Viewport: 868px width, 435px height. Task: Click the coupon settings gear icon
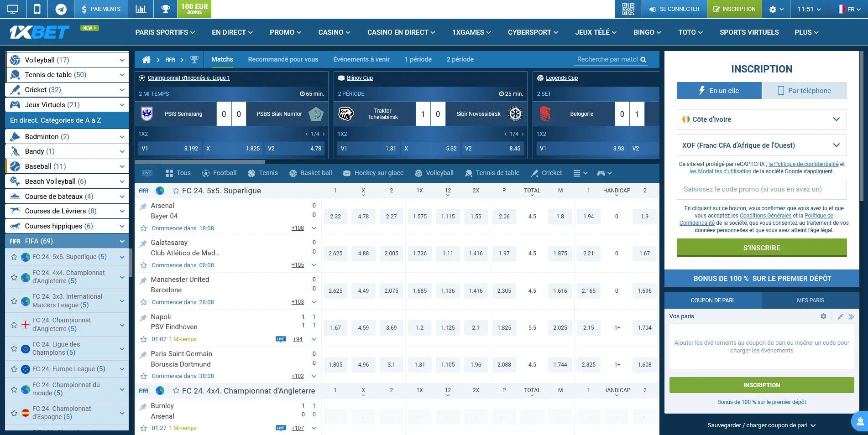tap(823, 316)
